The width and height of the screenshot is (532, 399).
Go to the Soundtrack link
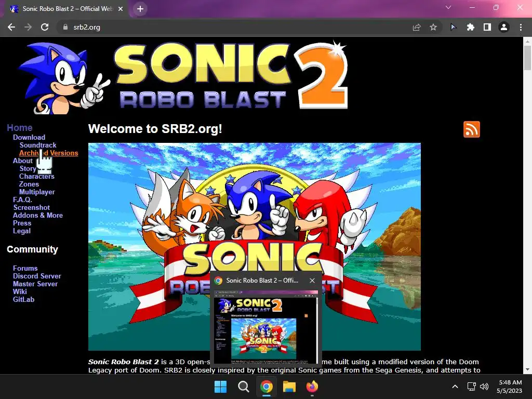tap(37, 145)
